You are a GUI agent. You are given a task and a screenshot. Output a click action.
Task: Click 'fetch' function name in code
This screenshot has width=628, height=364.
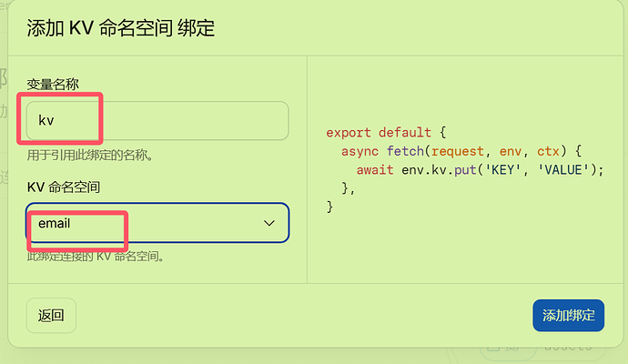[405, 151]
